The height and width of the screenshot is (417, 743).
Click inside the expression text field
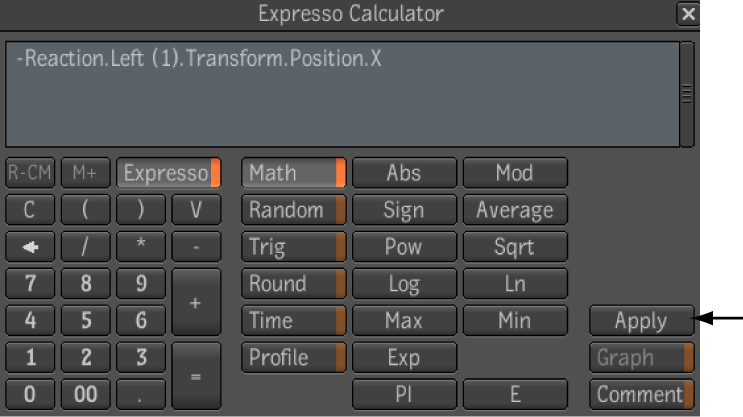click(342, 94)
